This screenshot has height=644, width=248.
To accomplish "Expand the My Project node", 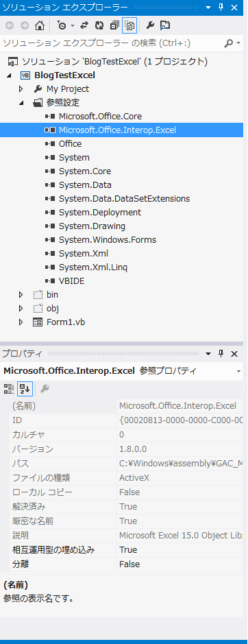I will tap(21, 88).
